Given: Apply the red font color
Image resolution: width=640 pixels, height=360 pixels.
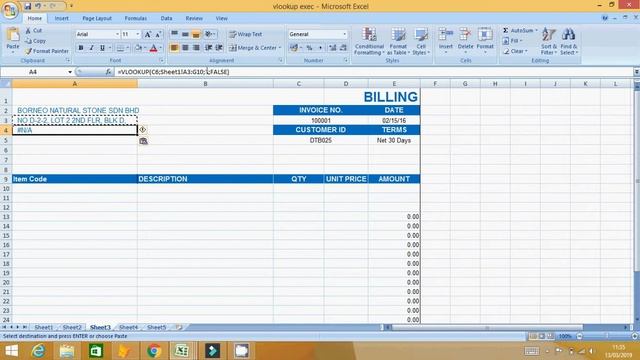Looking at the screenshot, I should tap(153, 48).
